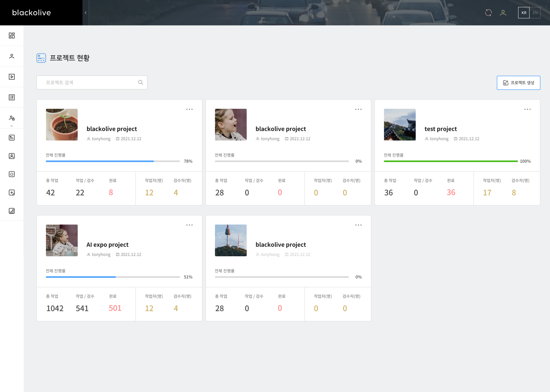
Task: Open the test project title link
Action: pyautogui.click(x=441, y=129)
